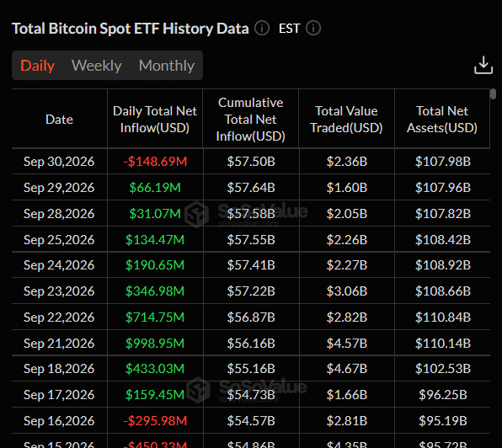The height and width of the screenshot is (448, 502).
Task: Click the $346.98M inflow value
Action: click(155, 291)
